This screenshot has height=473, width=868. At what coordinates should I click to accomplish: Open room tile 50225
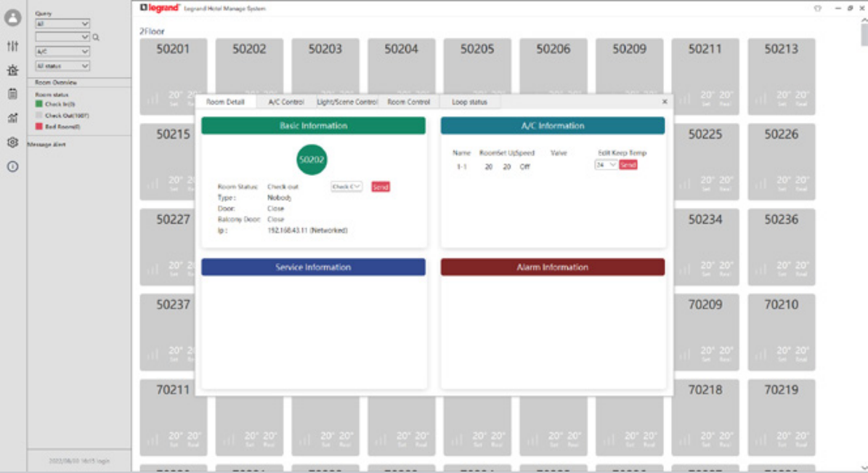click(x=705, y=162)
